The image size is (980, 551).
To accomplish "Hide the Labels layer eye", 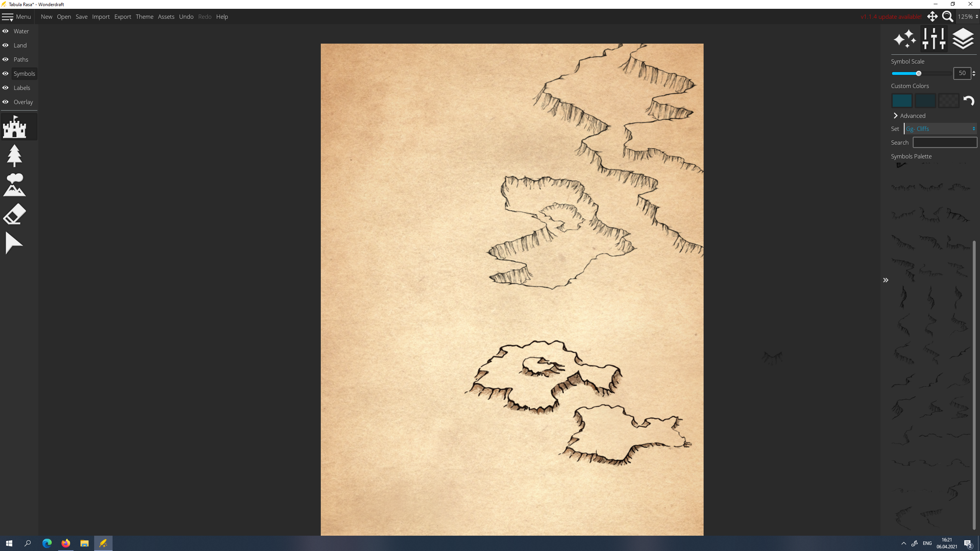I will [x=5, y=88].
